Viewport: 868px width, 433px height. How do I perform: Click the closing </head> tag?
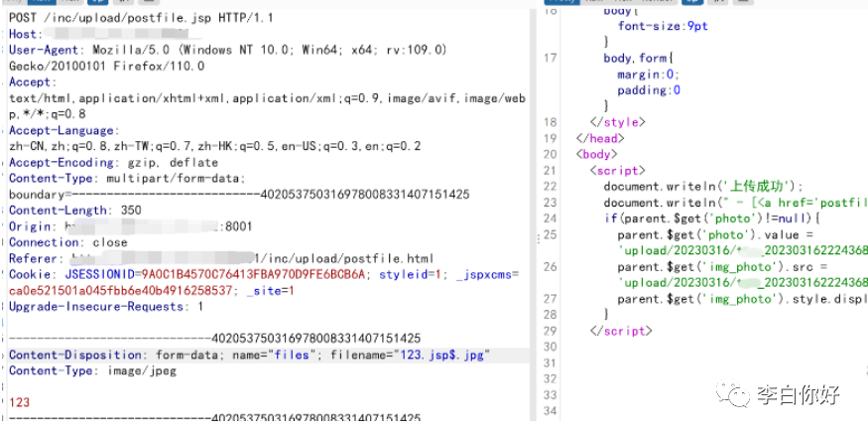600,138
